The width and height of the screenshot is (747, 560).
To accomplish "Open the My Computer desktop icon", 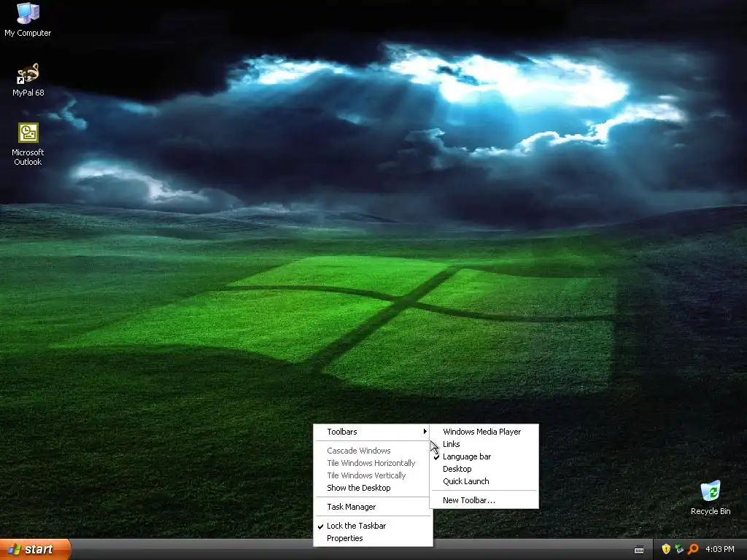I will point(28,19).
